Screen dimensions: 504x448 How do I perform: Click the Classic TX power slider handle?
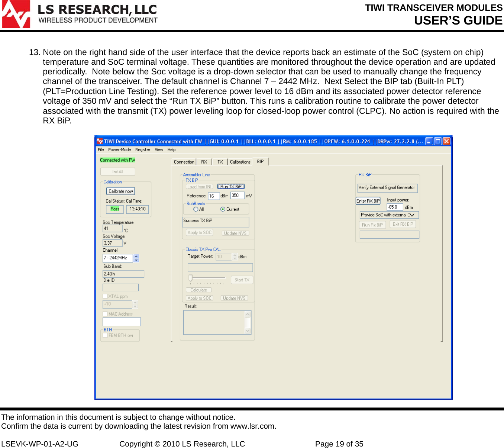point(191,278)
